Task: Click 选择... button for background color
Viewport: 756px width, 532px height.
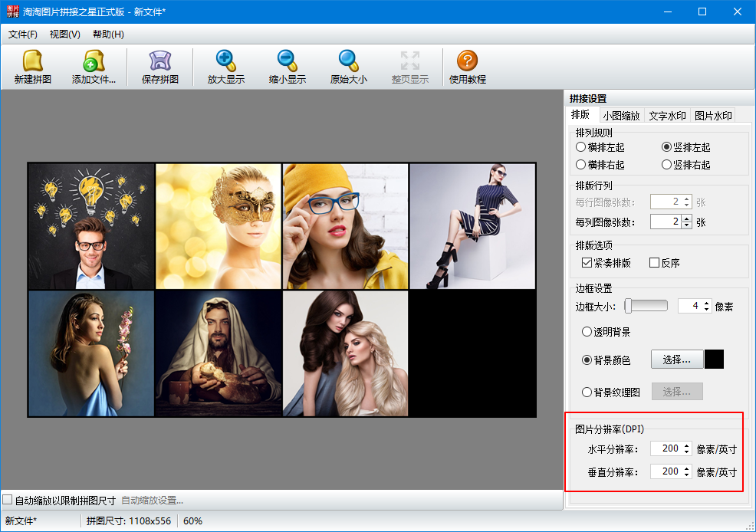Action: [x=676, y=360]
